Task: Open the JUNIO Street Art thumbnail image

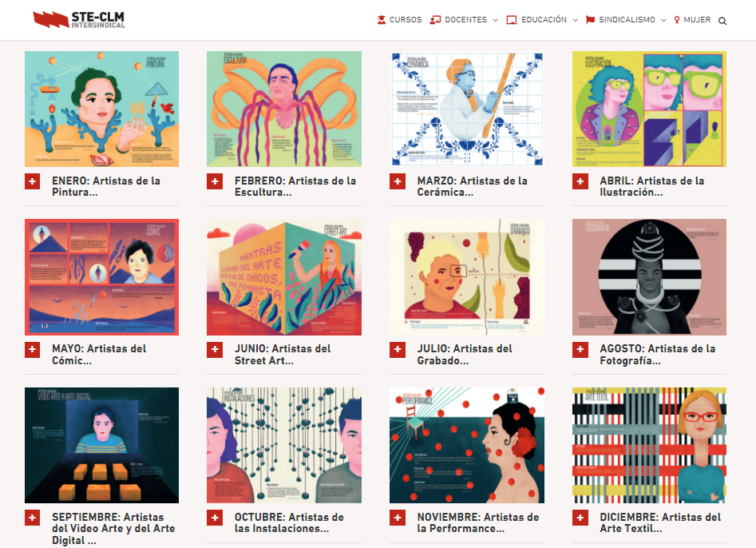Action: pos(284,277)
